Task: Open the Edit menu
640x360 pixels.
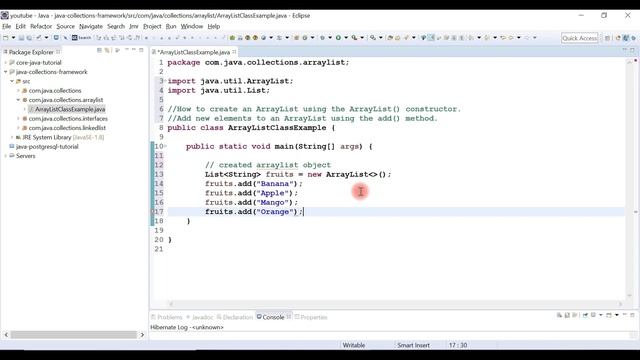Action: [20, 26]
